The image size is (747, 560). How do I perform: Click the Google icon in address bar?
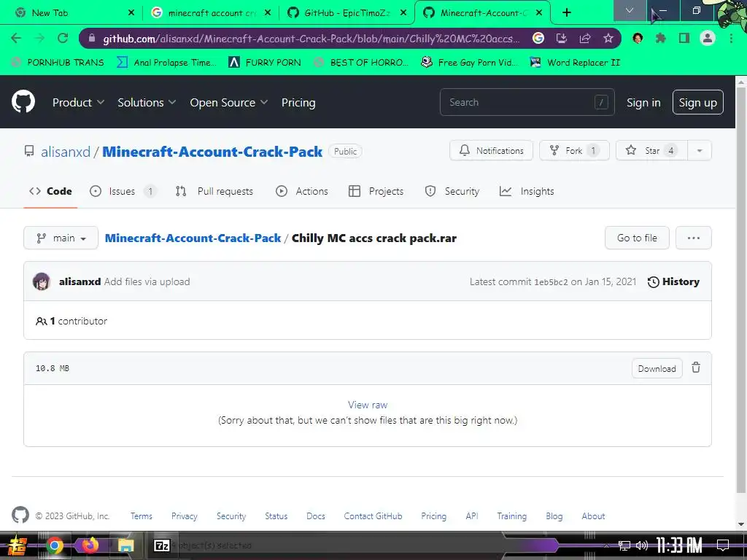tap(538, 38)
